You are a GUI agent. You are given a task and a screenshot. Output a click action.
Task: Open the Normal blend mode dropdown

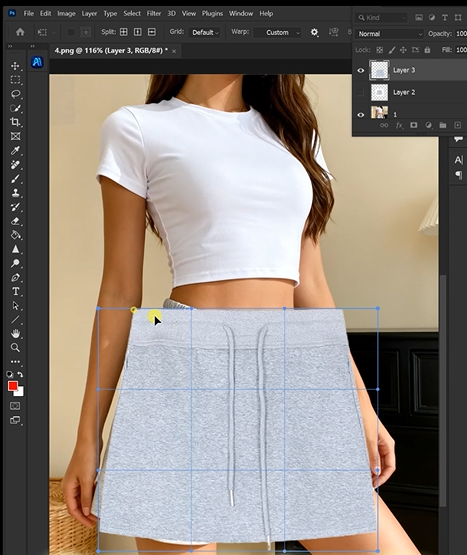coord(389,34)
